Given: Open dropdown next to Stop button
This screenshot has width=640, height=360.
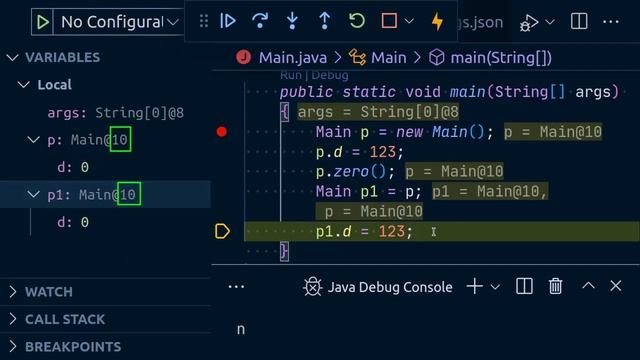Looking at the screenshot, I should point(409,21).
